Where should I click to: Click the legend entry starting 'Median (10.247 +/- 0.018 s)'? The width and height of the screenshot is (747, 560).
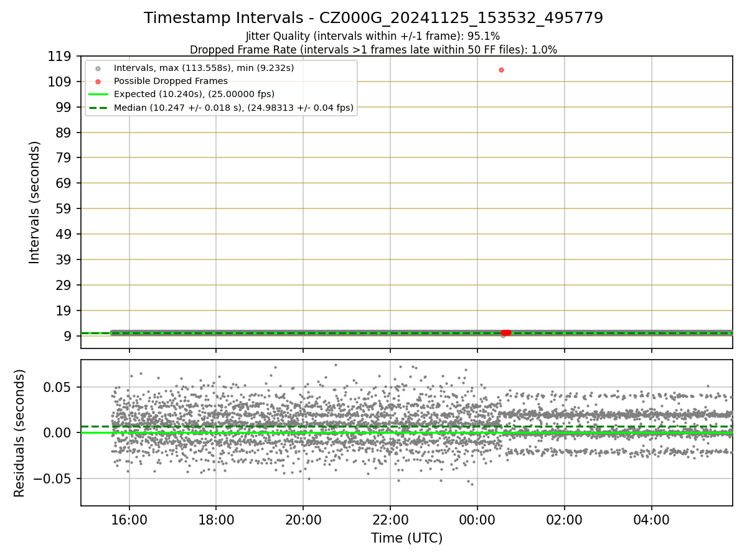click(x=233, y=108)
